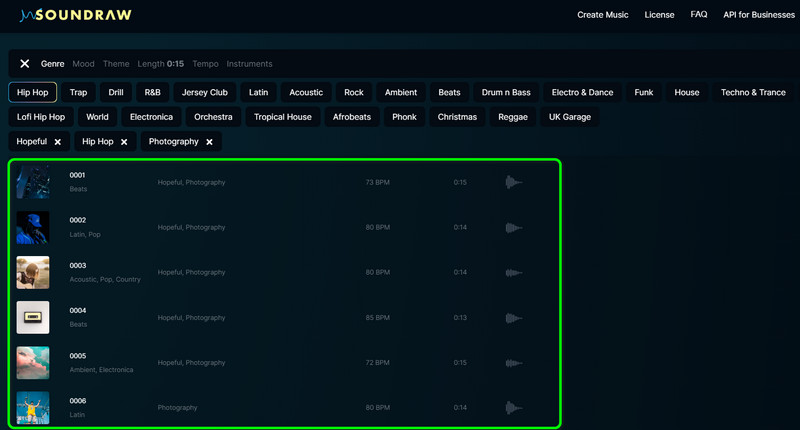The height and width of the screenshot is (430, 800).
Task: Remove the Hip Hop filter tag
Action: [124, 142]
